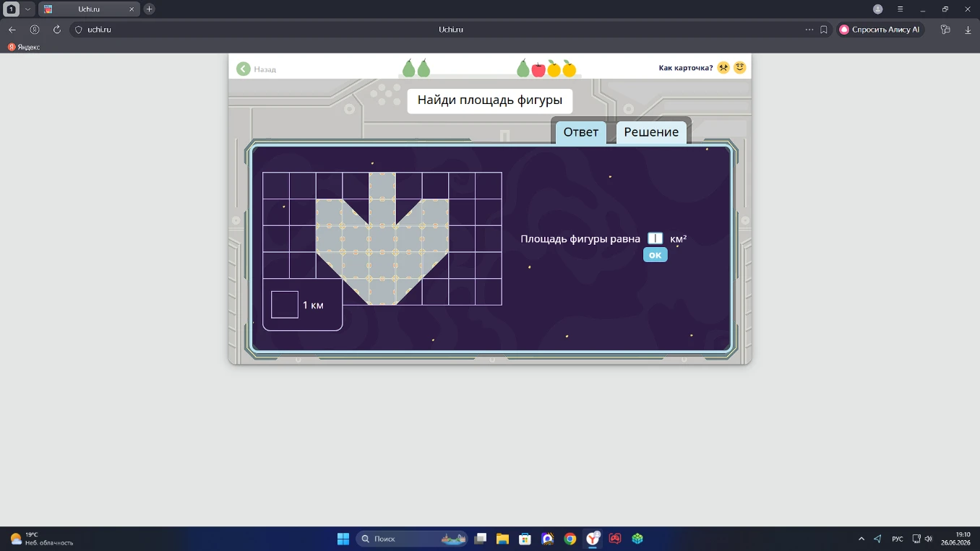Open the three-dots page actions menu
This screenshot has height=551, width=980.
(x=809, y=30)
